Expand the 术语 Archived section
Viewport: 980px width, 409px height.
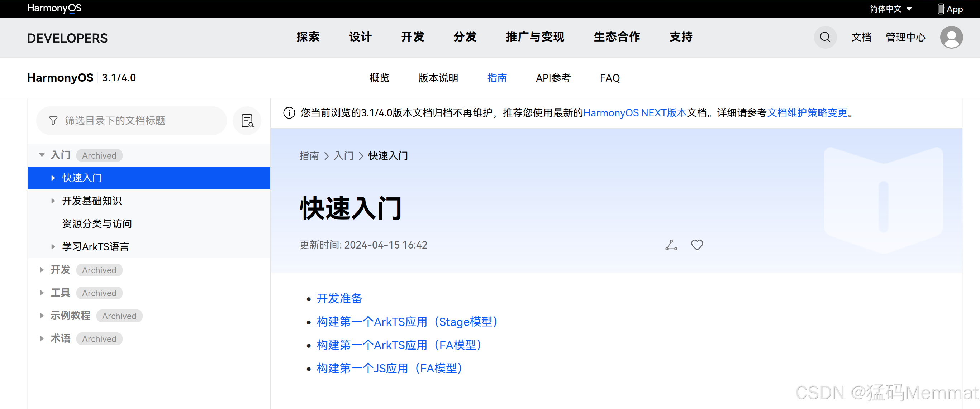[x=42, y=338]
